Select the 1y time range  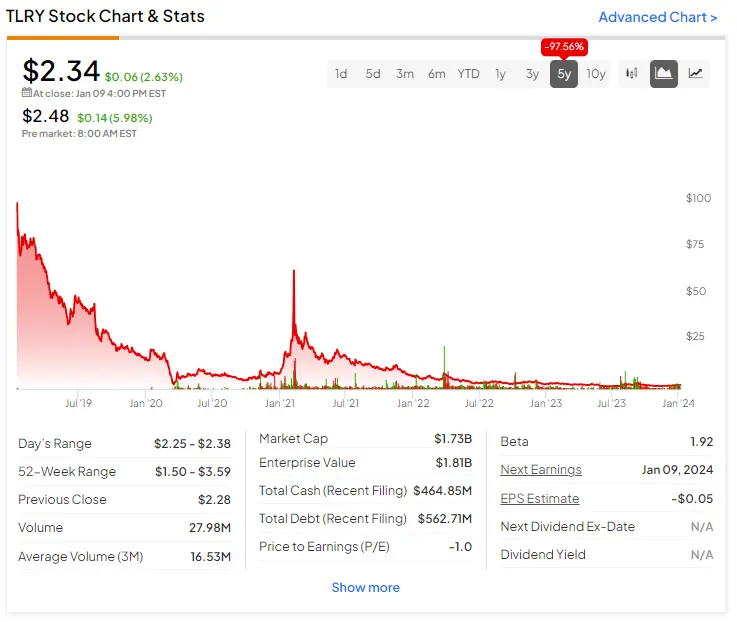[500, 74]
